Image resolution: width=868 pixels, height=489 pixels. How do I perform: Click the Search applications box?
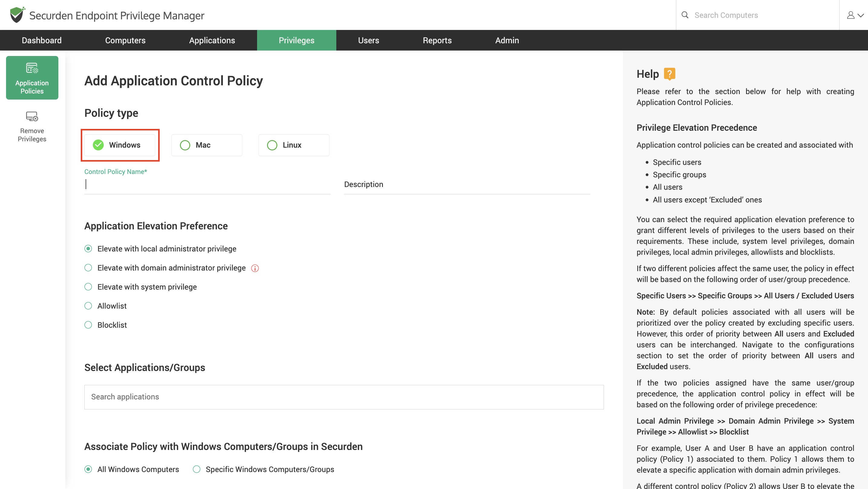pos(344,397)
